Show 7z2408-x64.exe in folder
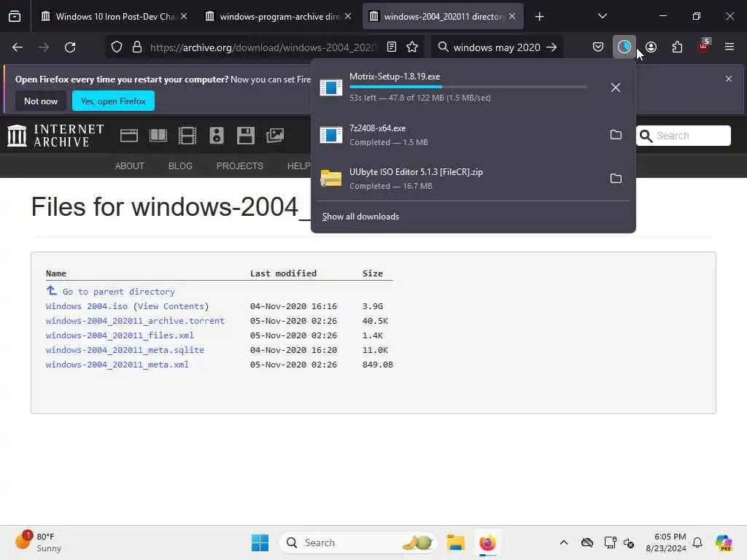Screen dimensions: 747x560 [616, 135]
